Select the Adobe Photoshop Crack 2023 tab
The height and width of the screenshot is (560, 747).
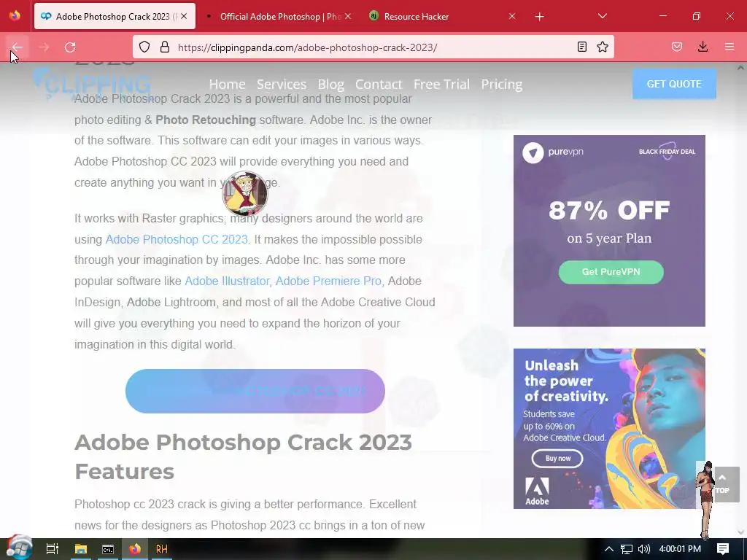[x=115, y=16]
